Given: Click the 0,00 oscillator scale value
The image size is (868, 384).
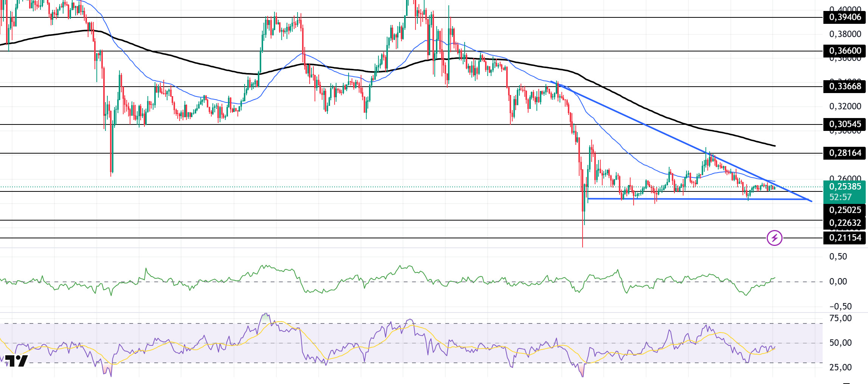Looking at the screenshot, I should click(x=838, y=281).
